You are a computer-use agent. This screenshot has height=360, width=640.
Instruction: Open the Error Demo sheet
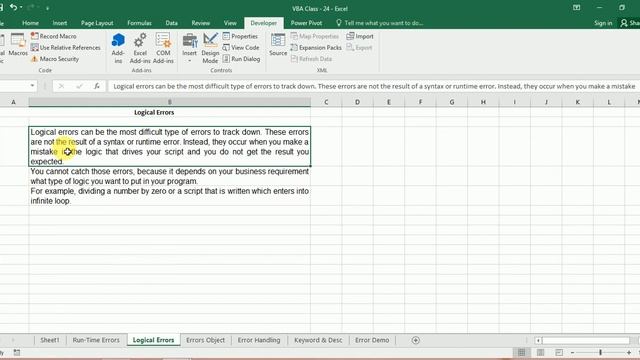(x=372, y=340)
